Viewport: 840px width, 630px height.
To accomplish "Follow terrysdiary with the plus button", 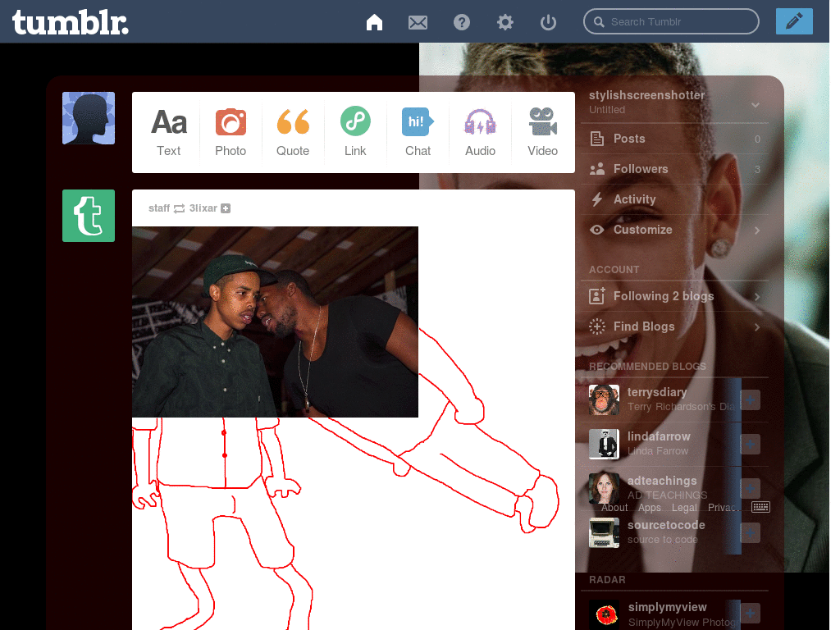I will pyautogui.click(x=750, y=399).
